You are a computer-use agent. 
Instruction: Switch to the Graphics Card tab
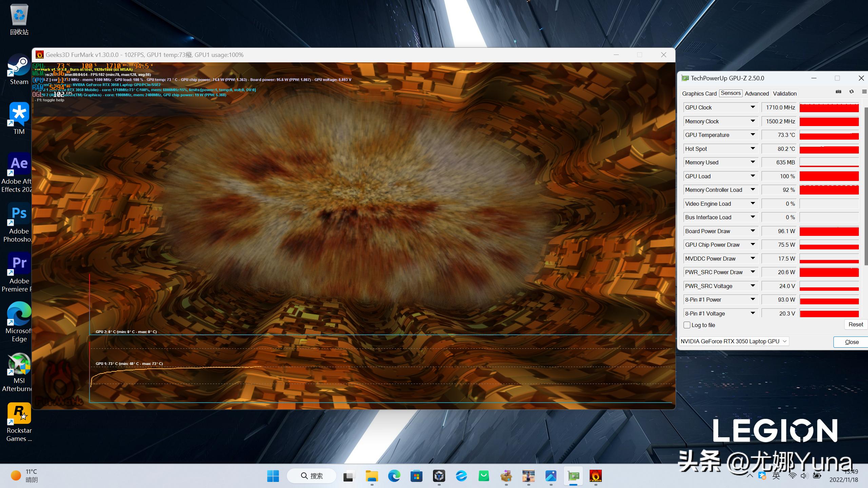pyautogui.click(x=699, y=94)
